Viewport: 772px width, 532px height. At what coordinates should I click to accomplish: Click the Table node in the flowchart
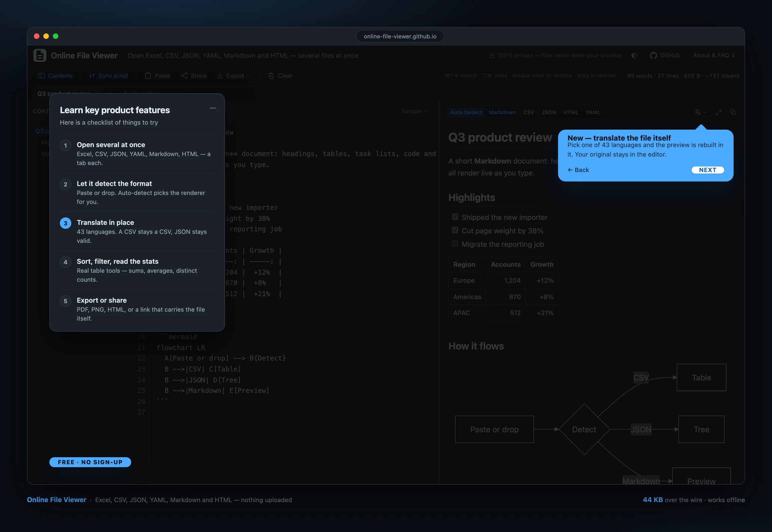click(701, 377)
